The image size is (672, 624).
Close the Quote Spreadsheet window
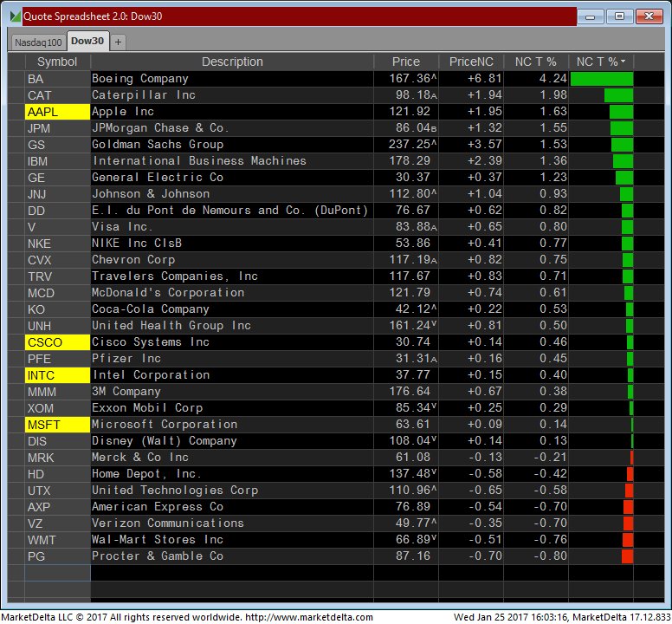[649, 16]
